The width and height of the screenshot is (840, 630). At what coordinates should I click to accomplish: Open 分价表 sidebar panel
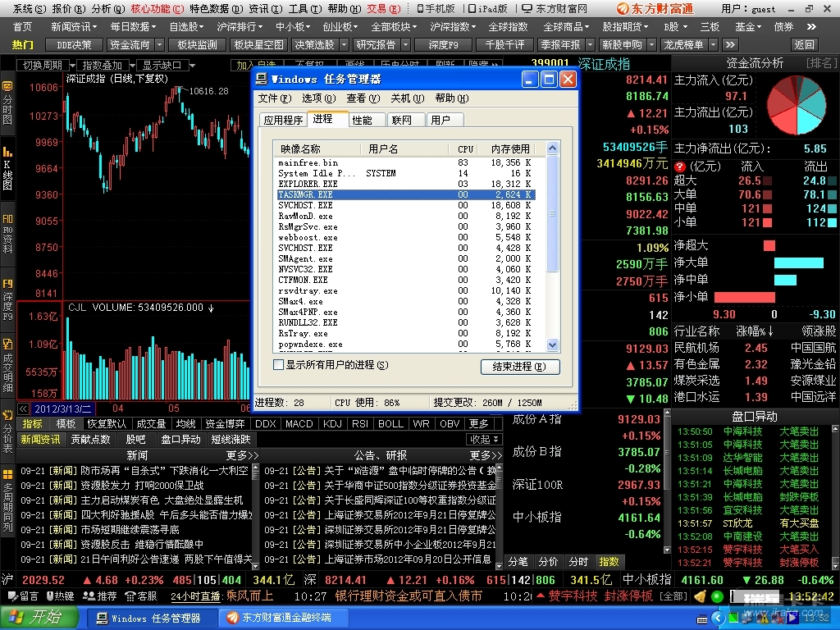coord(7,431)
